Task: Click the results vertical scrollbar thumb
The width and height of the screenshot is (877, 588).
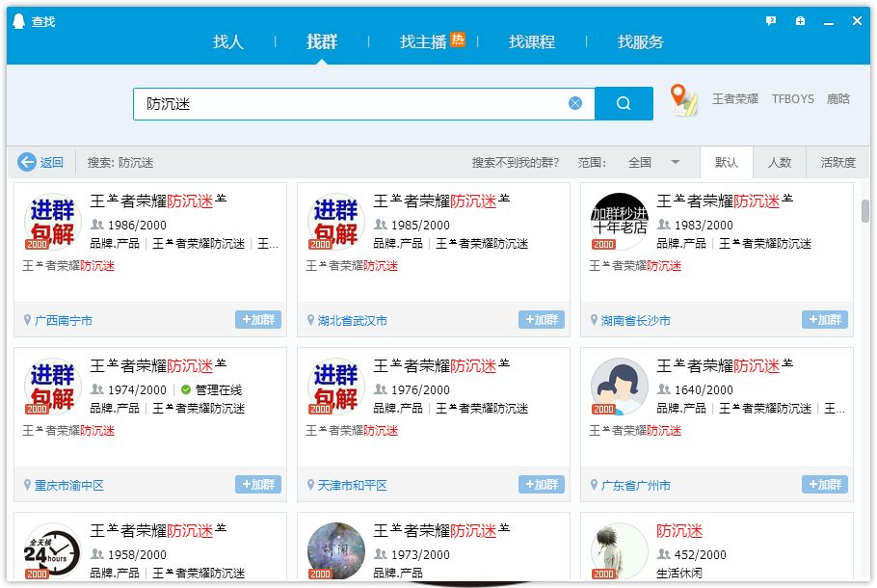Action: (864, 211)
